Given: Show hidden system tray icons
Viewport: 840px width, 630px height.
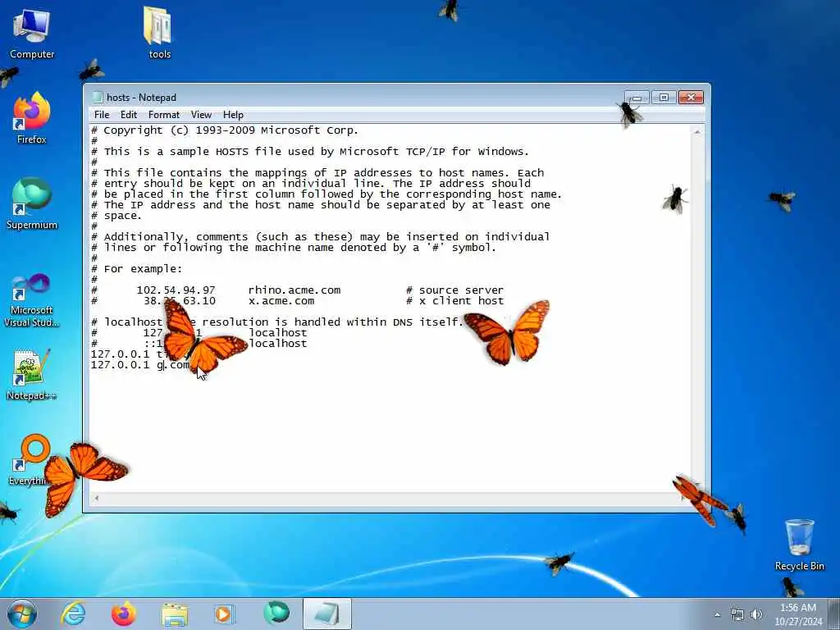Looking at the screenshot, I should 717,614.
